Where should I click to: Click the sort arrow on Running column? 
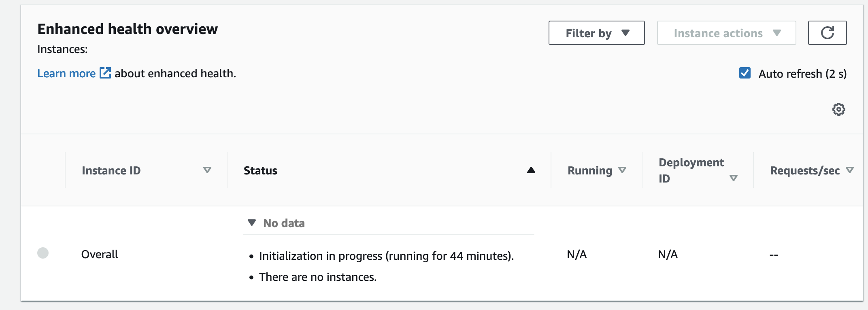[622, 170]
